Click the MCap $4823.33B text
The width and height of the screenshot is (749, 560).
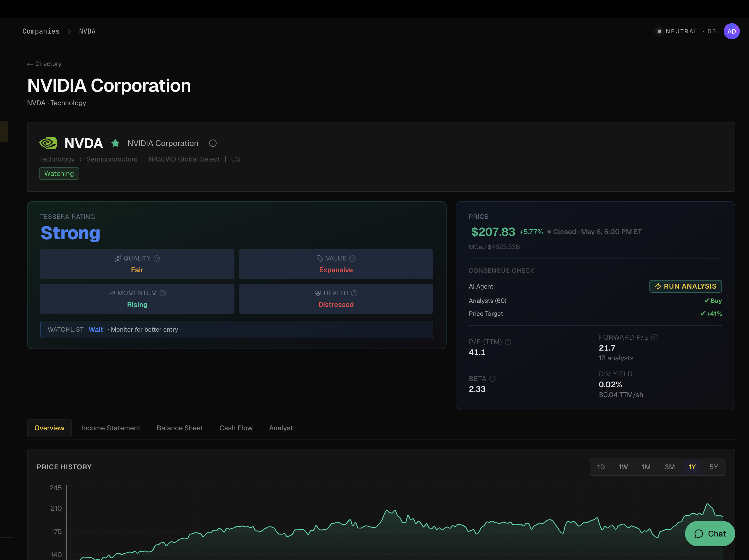[x=494, y=247]
